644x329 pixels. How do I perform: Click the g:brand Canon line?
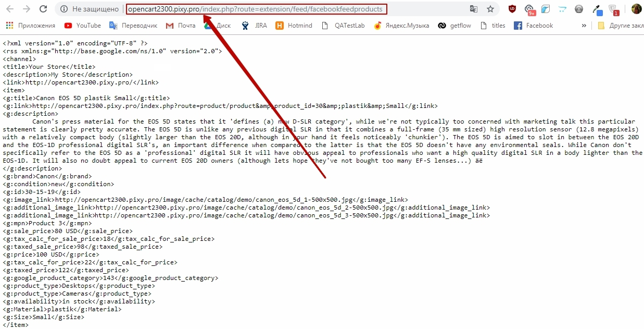tap(47, 177)
